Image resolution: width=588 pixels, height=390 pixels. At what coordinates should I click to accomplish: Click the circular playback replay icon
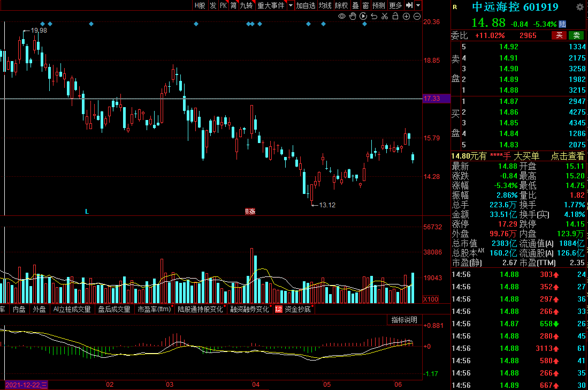point(363,17)
